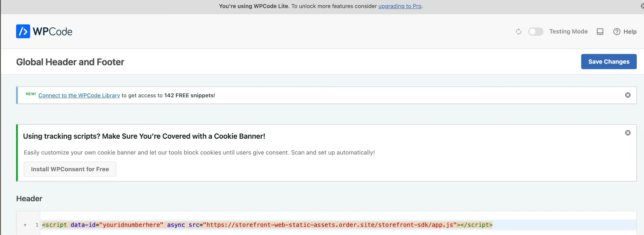Click the circled question mark Help icon
644x235 pixels.
[617, 31]
